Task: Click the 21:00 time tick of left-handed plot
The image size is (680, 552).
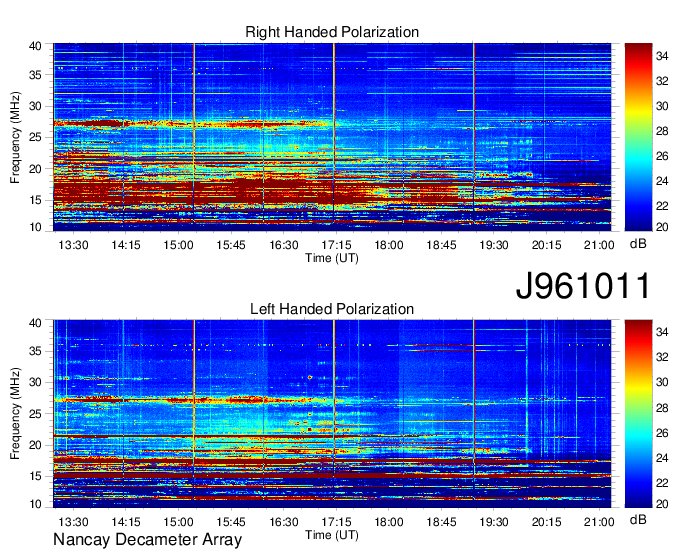Action: 599,522
